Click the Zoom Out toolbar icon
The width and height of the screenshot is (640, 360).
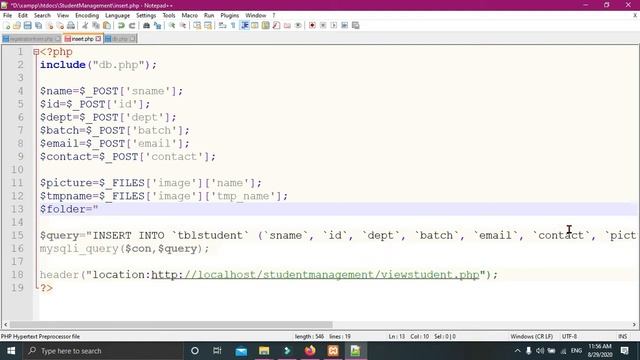pos(183,25)
